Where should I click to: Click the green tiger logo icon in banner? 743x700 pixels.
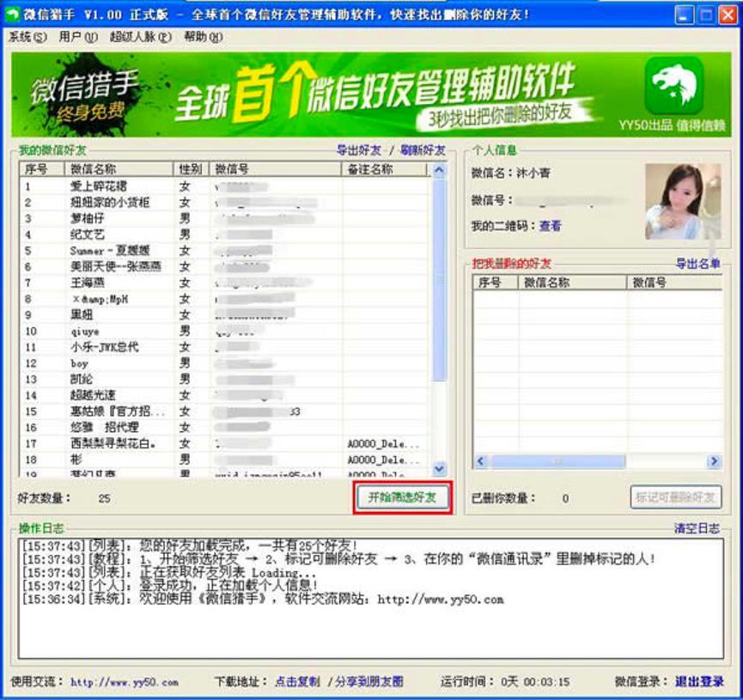click(673, 85)
